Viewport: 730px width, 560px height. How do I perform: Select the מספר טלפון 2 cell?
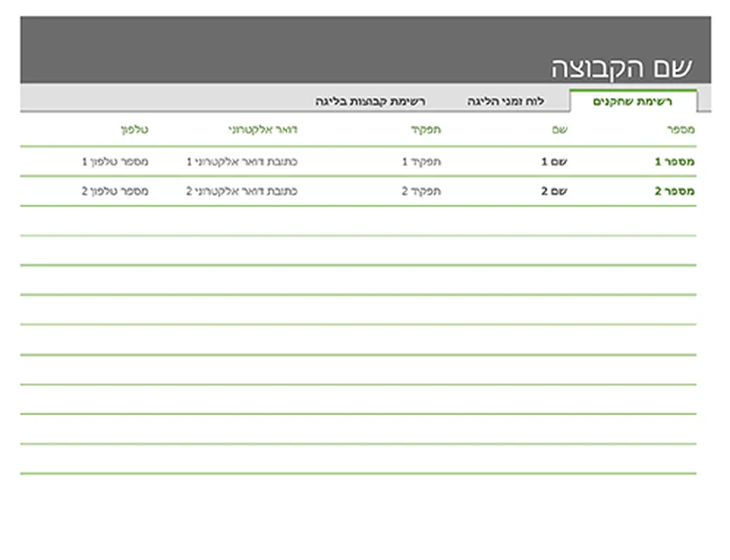[x=115, y=191]
